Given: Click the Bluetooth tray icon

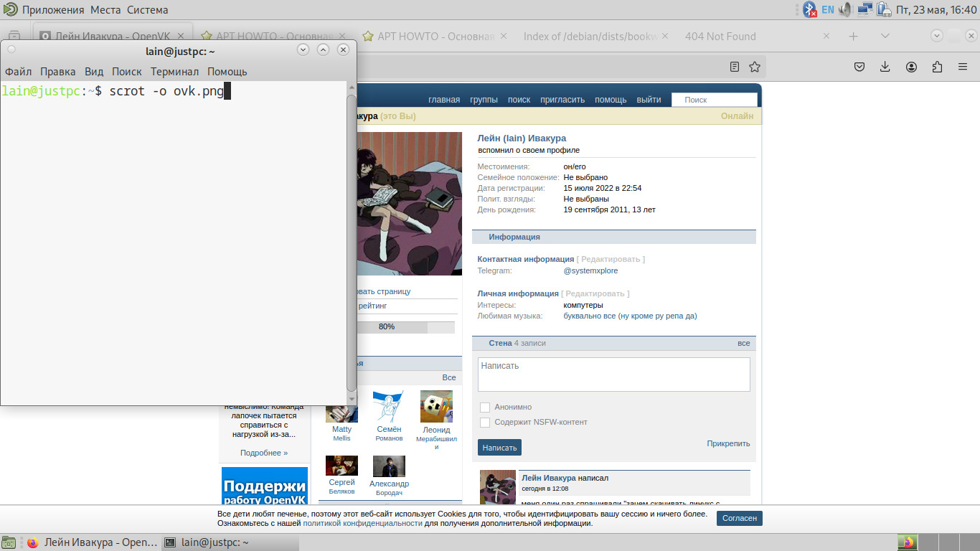Looking at the screenshot, I should click(810, 9).
